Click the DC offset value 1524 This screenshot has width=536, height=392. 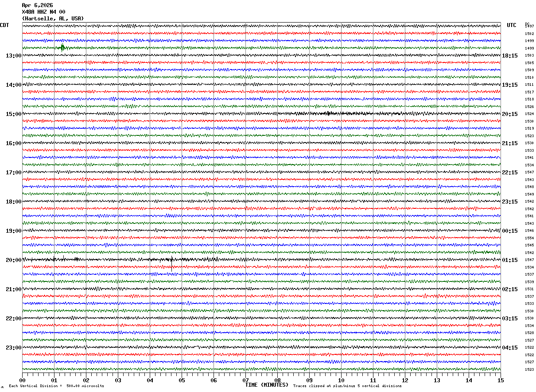pos(529,114)
